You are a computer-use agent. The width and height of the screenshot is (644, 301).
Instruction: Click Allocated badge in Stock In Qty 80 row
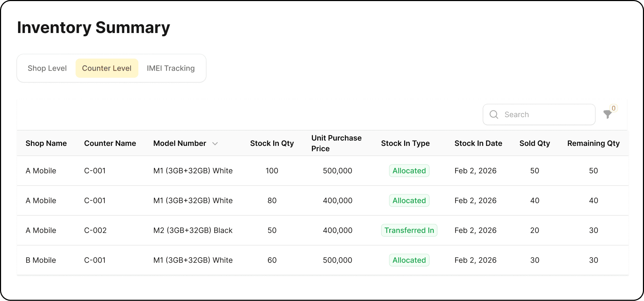point(409,201)
